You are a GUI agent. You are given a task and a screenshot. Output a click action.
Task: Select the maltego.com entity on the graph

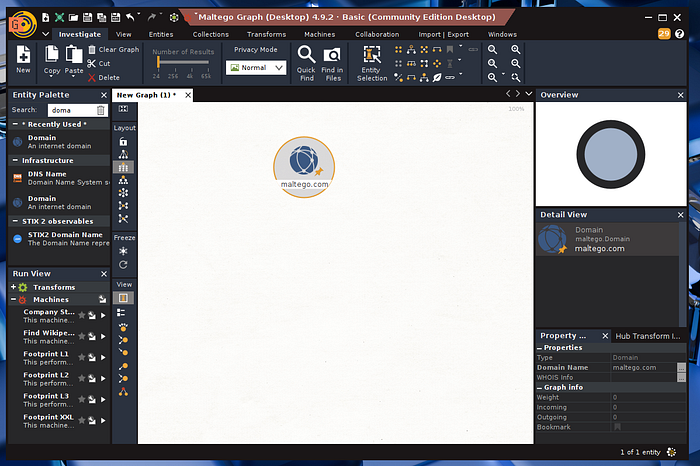pos(304,167)
